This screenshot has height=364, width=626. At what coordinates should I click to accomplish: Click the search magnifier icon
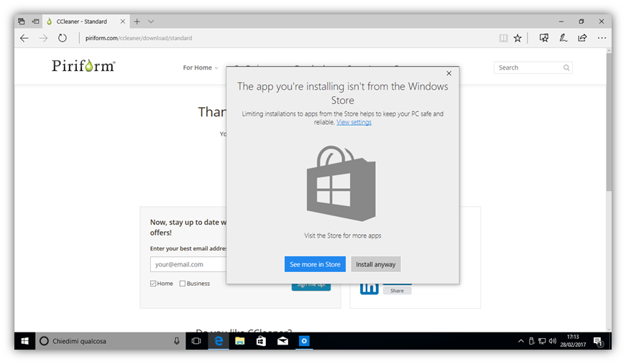click(566, 67)
